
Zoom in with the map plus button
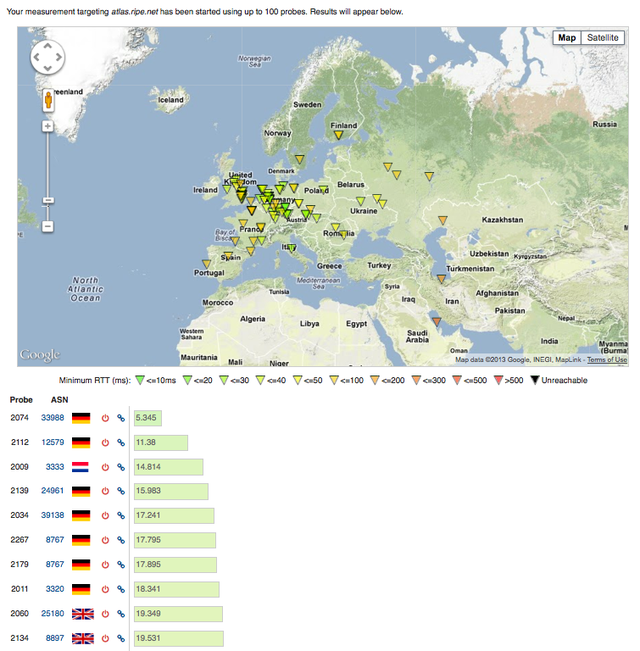[48, 126]
